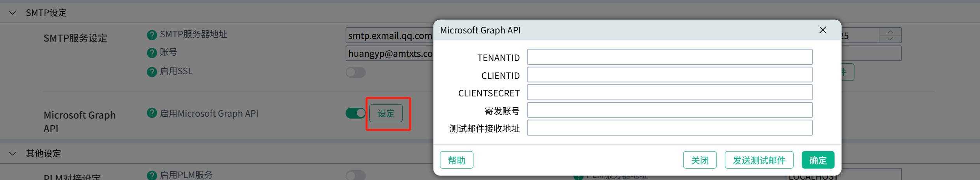980x180 pixels.
Task: Click into the CLIENTSECRET text box
Action: point(669,93)
